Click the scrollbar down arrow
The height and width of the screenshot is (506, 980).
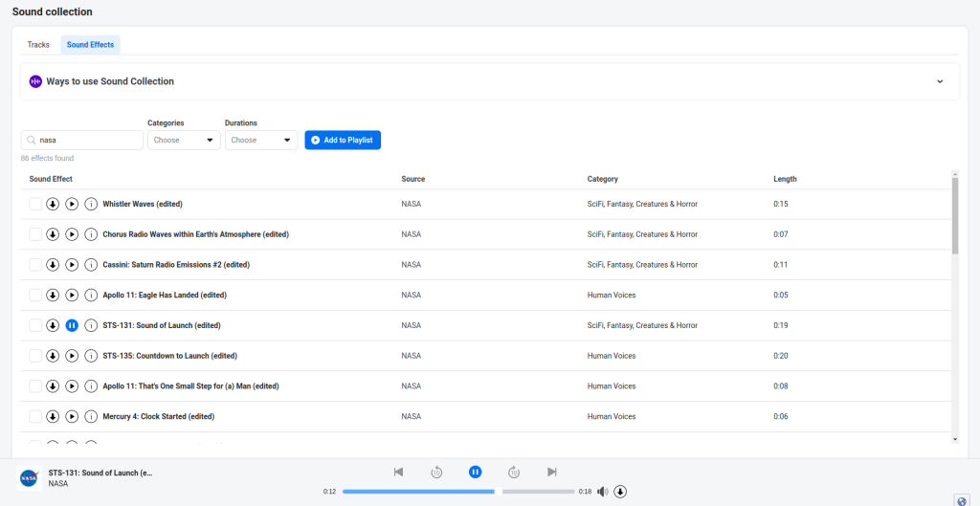click(955, 440)
